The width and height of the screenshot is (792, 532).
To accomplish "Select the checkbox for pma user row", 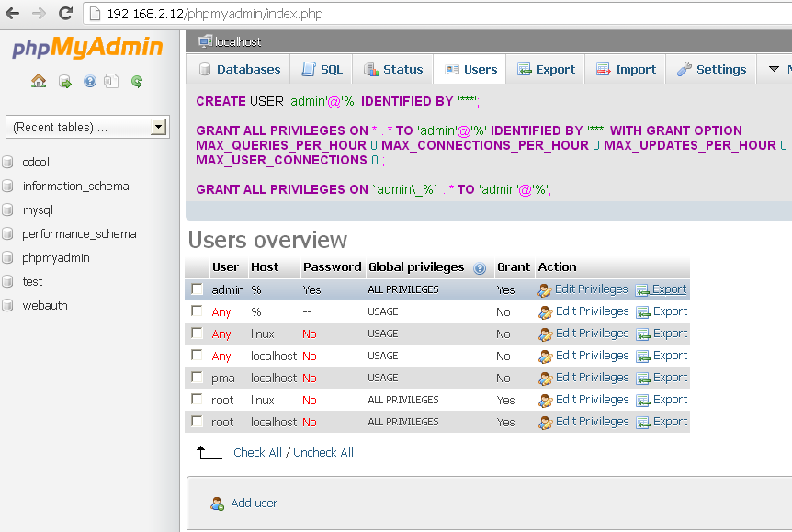I will coord(197,378).
